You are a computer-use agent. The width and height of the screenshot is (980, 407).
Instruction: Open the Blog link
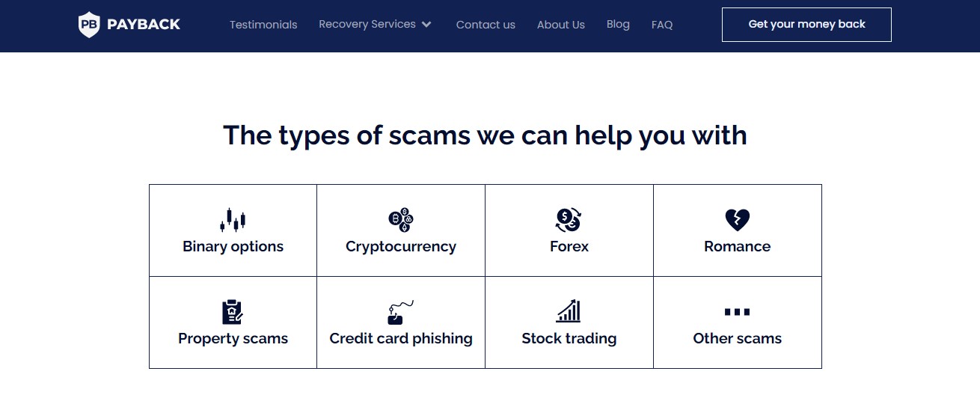[618, 25]
